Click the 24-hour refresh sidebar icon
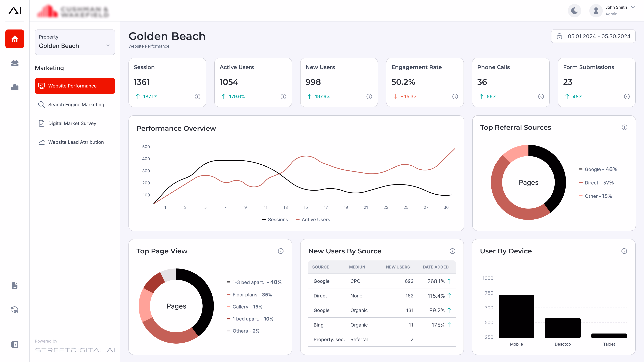The width and height of the screenshot is (644, 362). pyautogui.click(x=15, y=310)
